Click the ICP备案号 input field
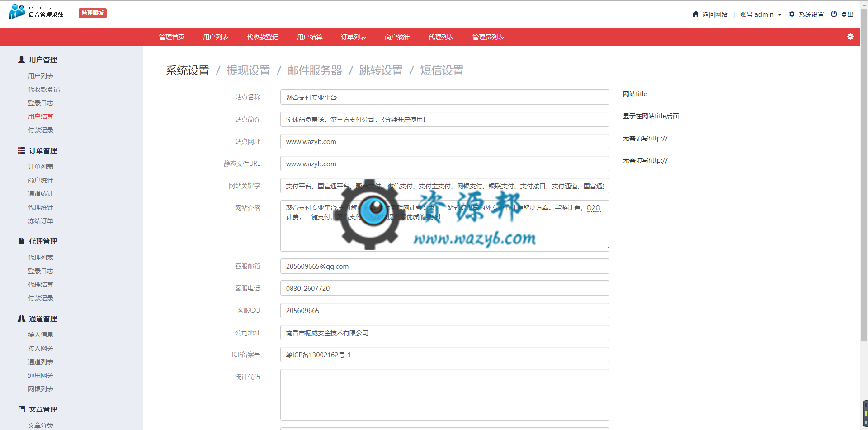The height and width of the screenshot is (430, 868). (444, 355)
